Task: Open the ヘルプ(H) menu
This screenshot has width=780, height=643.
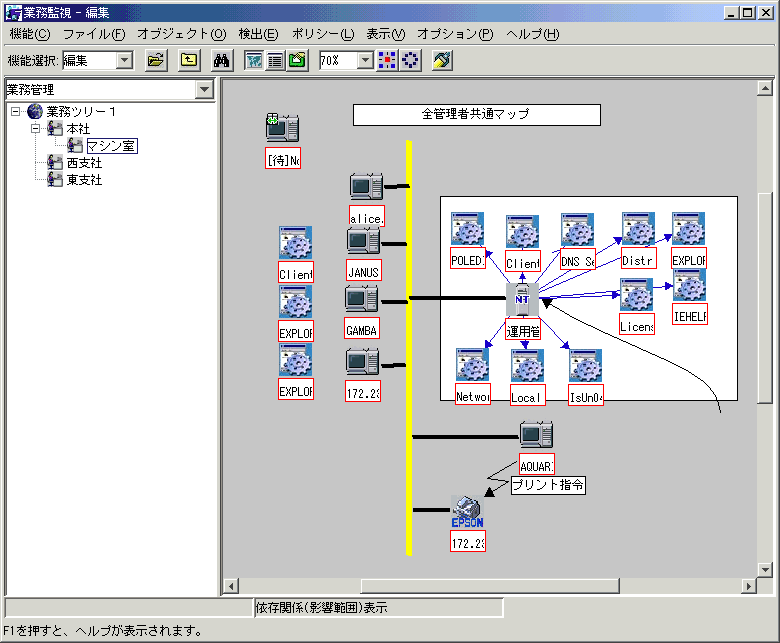Action: 532,34
